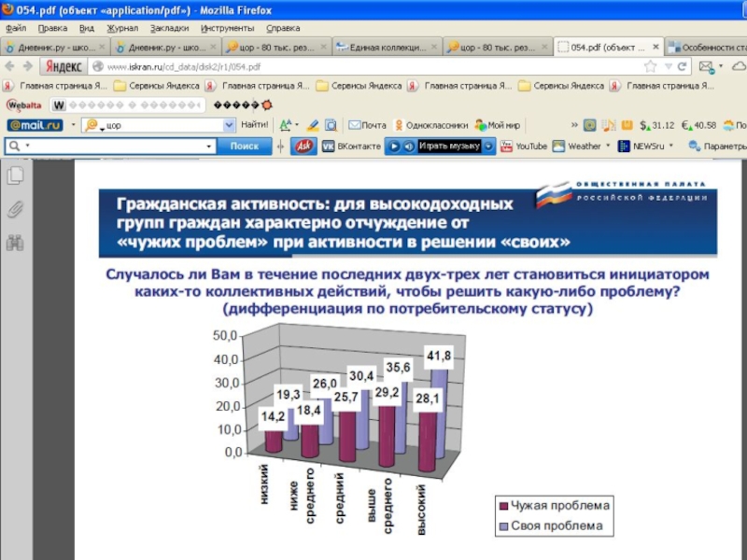This screenshot has height=560, width=747.
Task: Click the browser back arrow
Action: 10,66
